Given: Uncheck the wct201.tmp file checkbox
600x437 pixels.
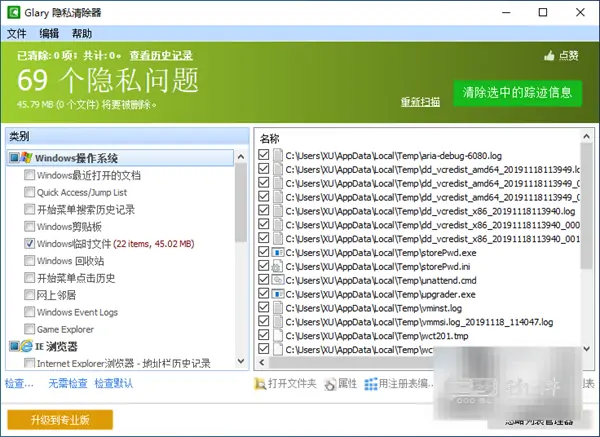Looking at the screenshot, I should pos(264,335).
